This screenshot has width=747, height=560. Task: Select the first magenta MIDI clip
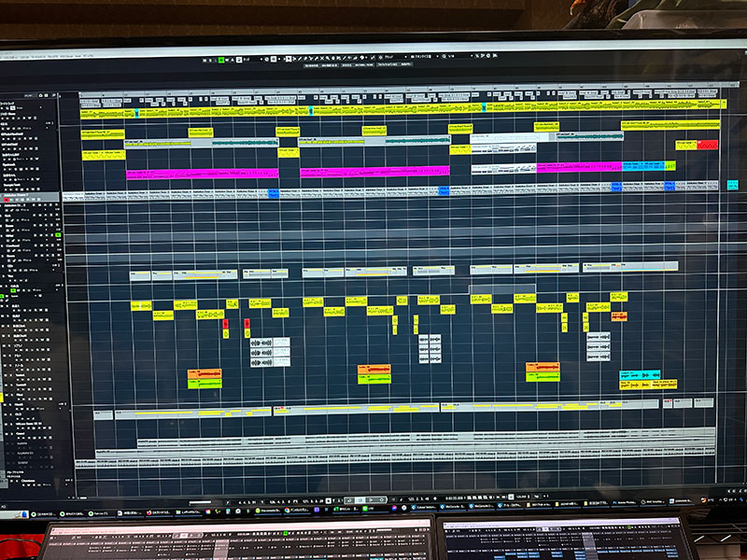click(203, 174)
